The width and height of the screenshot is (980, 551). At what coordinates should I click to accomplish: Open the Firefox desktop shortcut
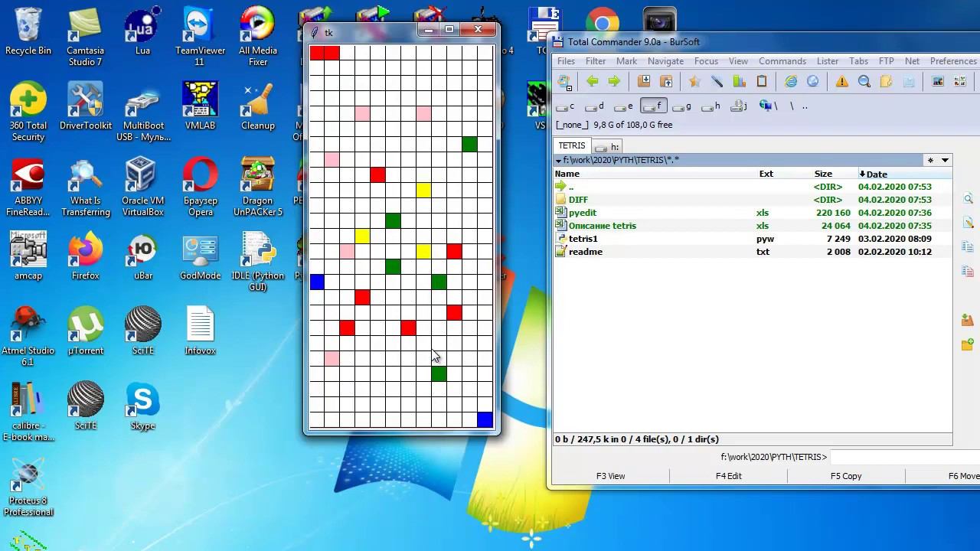(x=86, y=257)
